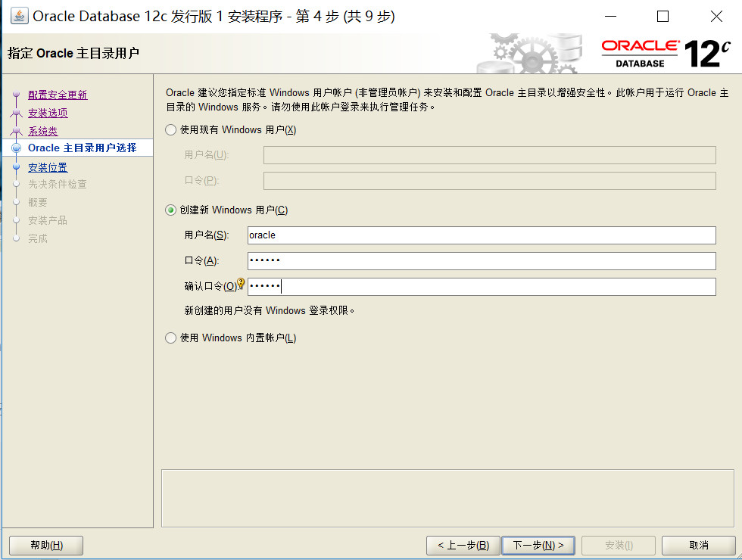Focus the 确认口令(O) password field
The height and width of the screenshot is (560, 742).
click(x=482, y=287)
